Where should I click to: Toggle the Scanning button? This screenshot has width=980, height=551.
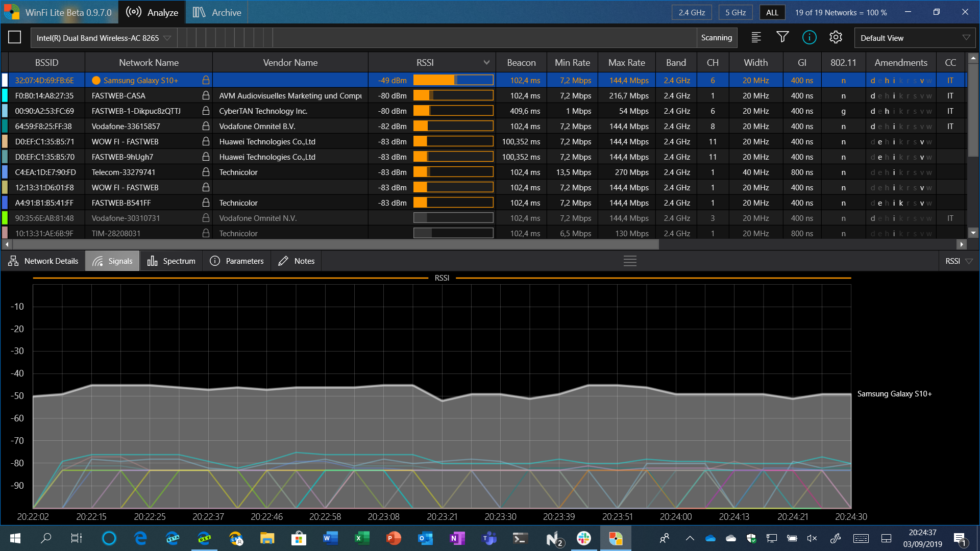[x=717, y=38]
